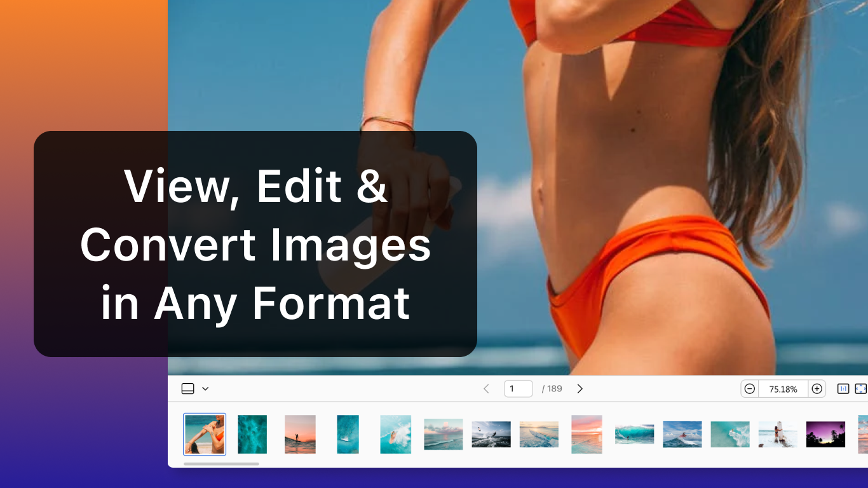Image resolution: width=868 pixels, height=488 pixels.
Task: Open the fourth thumbnail with boat on turquoise water
Action: 348,435
